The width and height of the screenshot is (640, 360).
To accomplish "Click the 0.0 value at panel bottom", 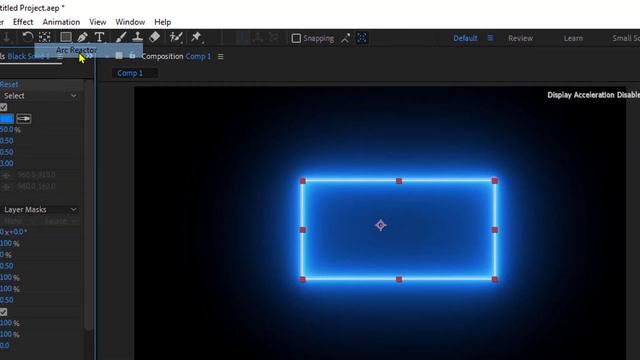I will pos(5,346).
